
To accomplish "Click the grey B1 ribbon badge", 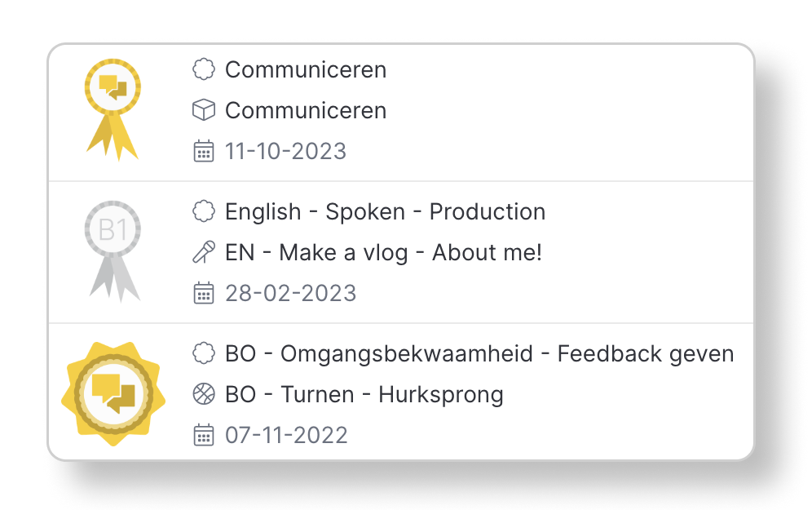I will tap(113, 251).
